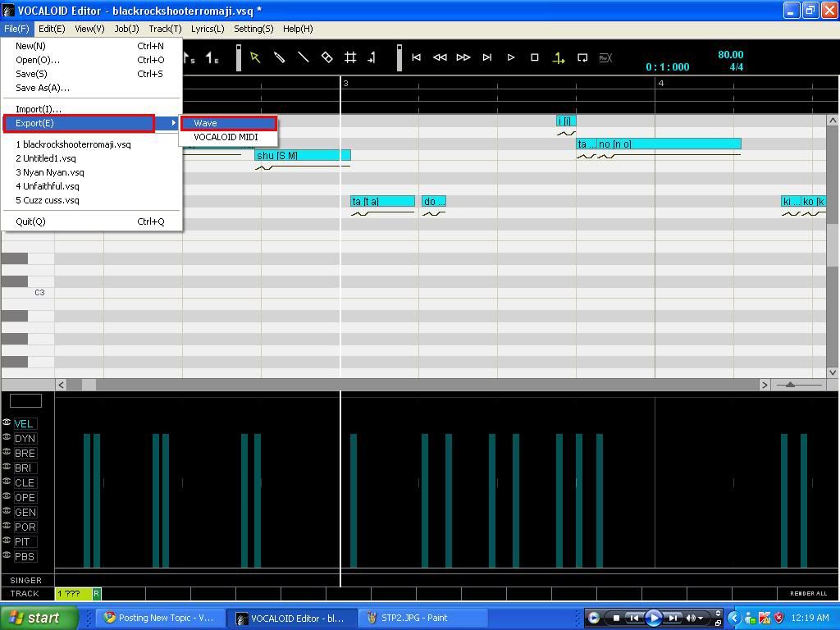Click the media player next track button
The height and width of the screenshot is (630, 840).
[673, 619]
